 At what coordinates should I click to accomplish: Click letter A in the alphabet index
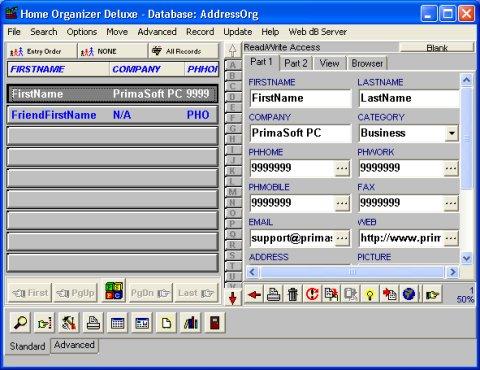pyautogui.click(x=233, y=65)
